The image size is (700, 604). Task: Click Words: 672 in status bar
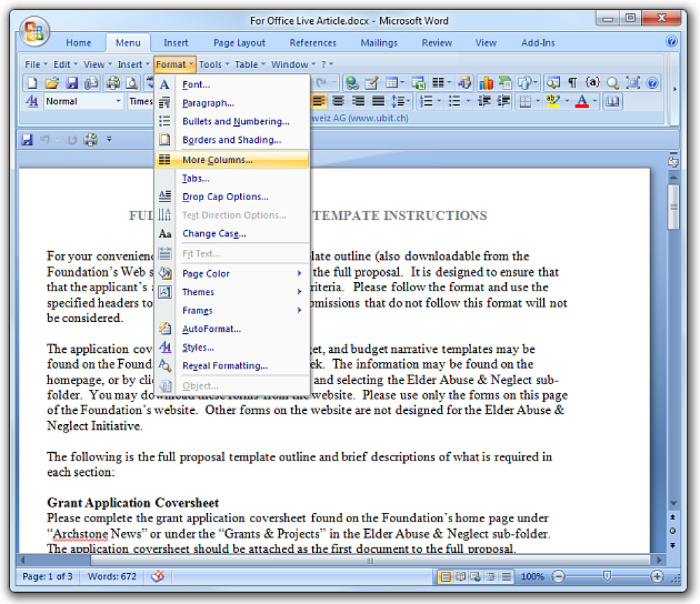click(x=112, y=576)
